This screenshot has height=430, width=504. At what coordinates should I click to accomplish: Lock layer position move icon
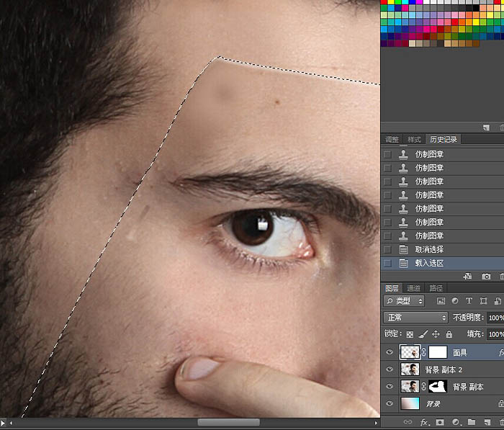[436, 334]
